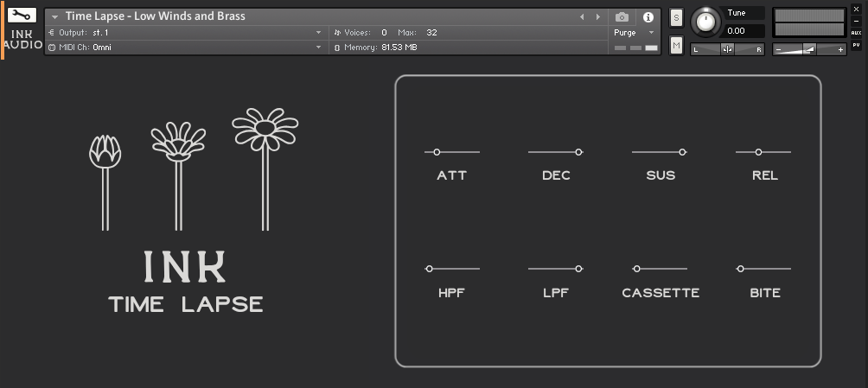Adjust the CASSETTE effect slider
The height and width of the screenshot is (388, 868).
(x=637, y=269)
